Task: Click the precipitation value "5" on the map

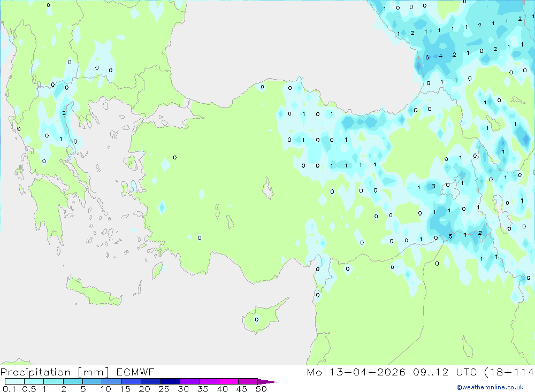Action: pyautogui.click(x=450, y=236)
